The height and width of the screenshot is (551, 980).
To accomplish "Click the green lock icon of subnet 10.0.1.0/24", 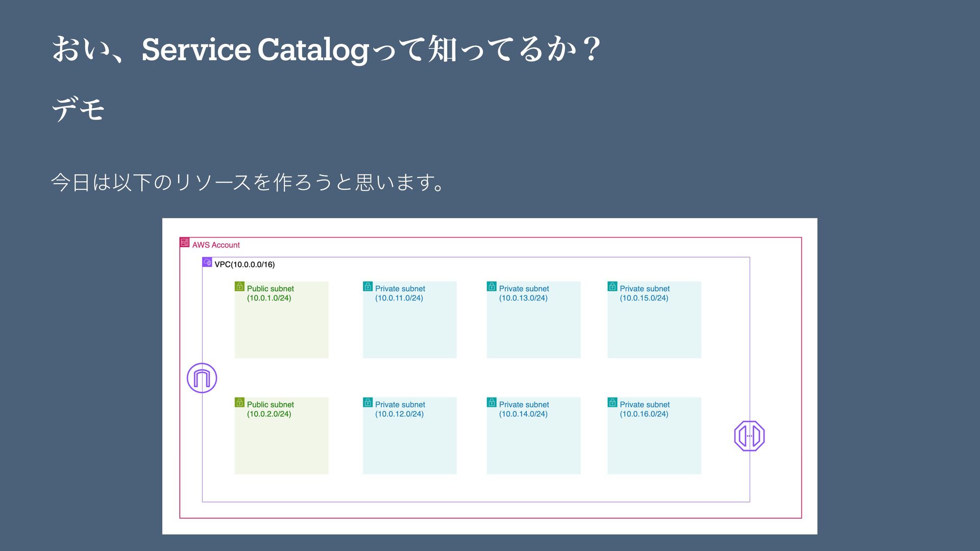I will (239, 287).
